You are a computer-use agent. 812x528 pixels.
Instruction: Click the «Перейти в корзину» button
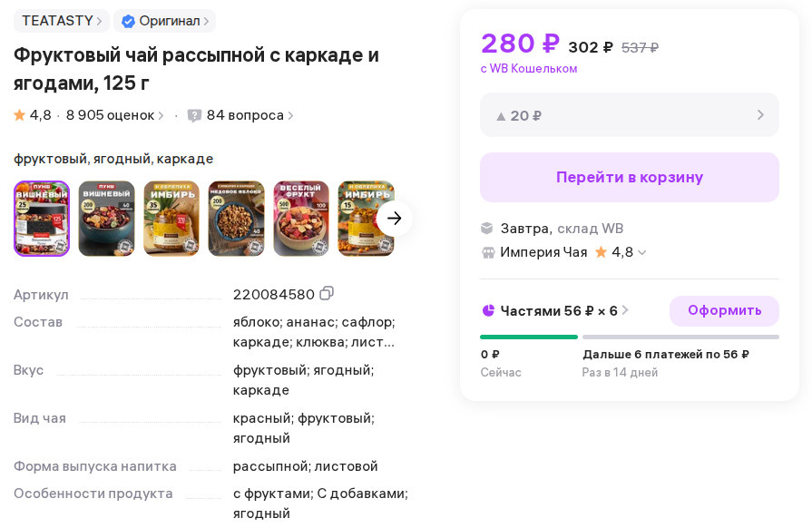click(x=629, y=177)
